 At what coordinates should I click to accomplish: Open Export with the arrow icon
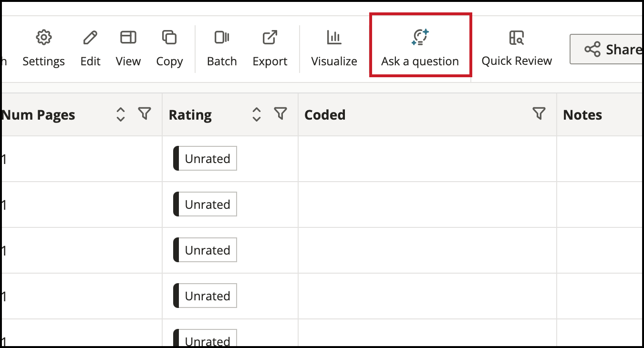(270, 37)
